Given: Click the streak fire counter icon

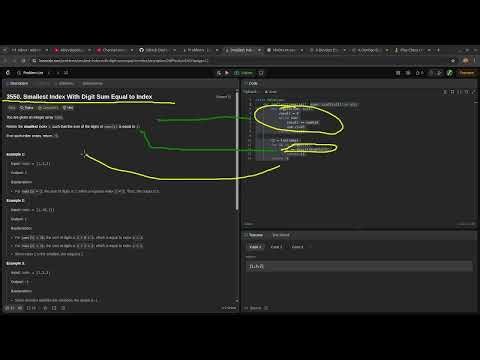Looking at the screenshot, I should (419, 73).
